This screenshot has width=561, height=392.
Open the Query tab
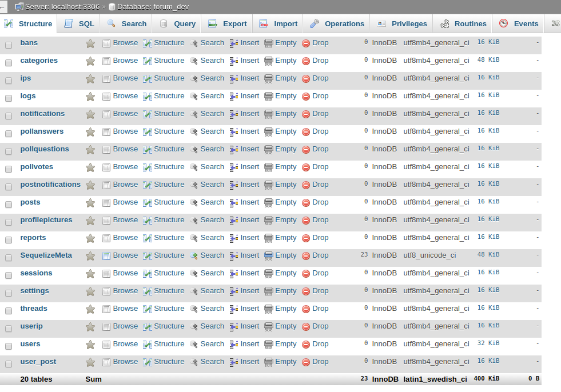tap(177, 23)
